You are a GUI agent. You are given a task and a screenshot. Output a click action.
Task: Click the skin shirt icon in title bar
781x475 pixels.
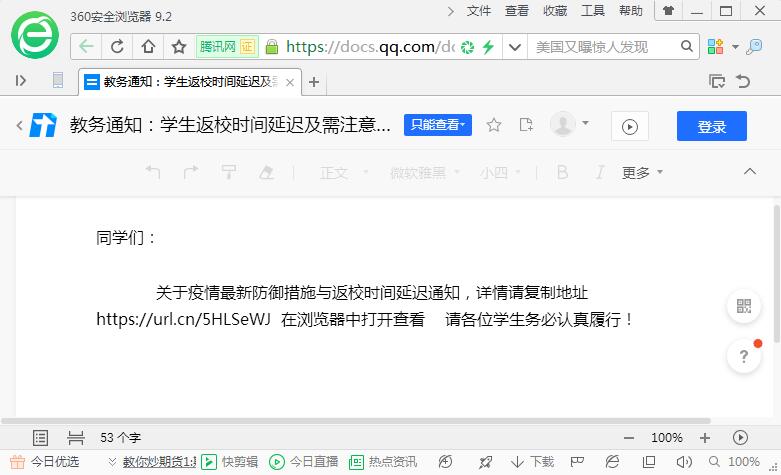(668, 10)
